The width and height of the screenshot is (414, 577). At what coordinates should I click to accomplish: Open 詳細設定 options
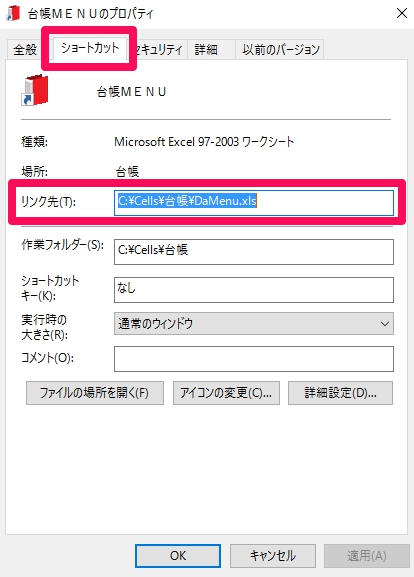click(x=340, y=393)
